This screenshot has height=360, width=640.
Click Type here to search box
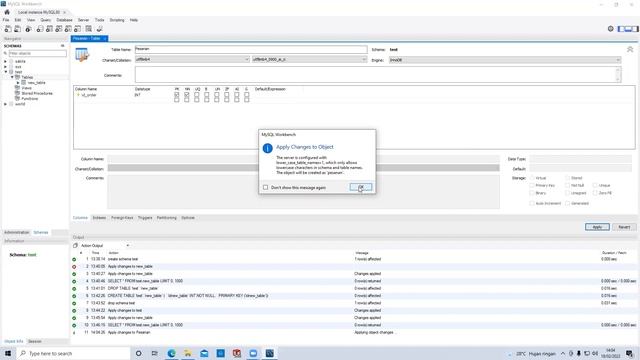pyautogui.click(x=73, y=353)
